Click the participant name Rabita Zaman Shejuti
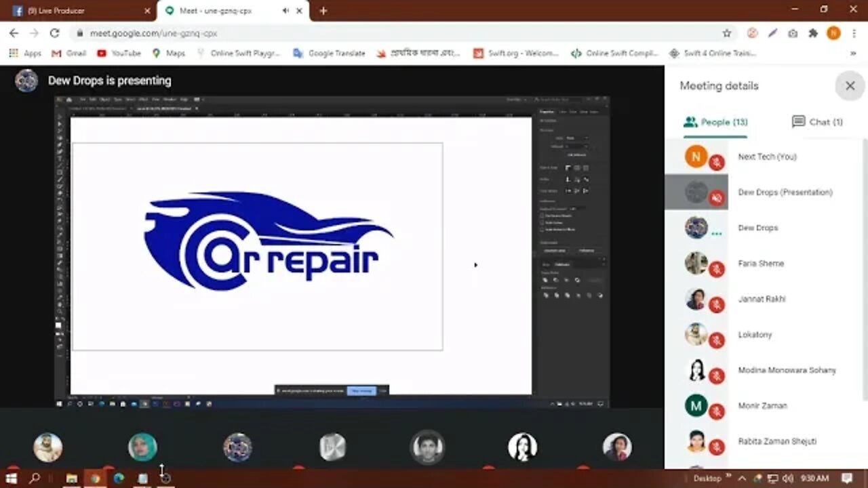This screenshot has height=488, width=868. (776, 441)
